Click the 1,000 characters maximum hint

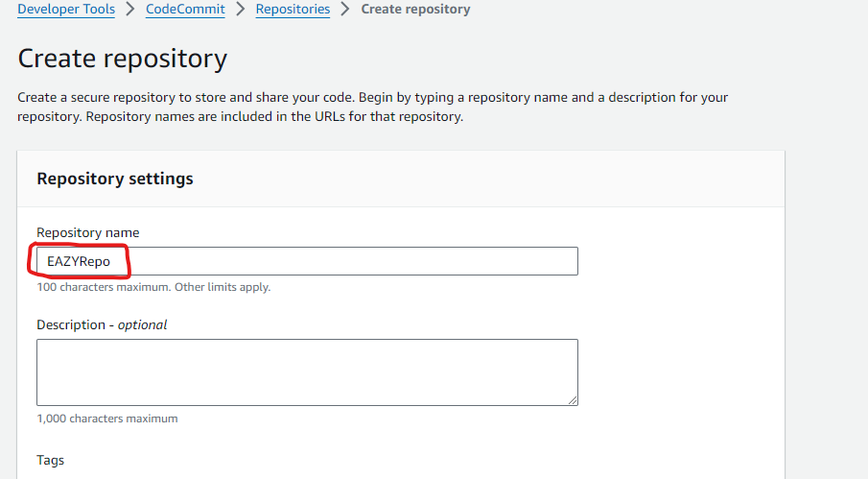pos(107,419)
